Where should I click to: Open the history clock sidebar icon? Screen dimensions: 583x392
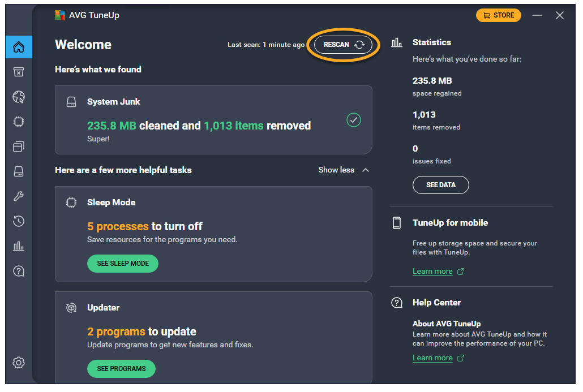tap(19, 221)
